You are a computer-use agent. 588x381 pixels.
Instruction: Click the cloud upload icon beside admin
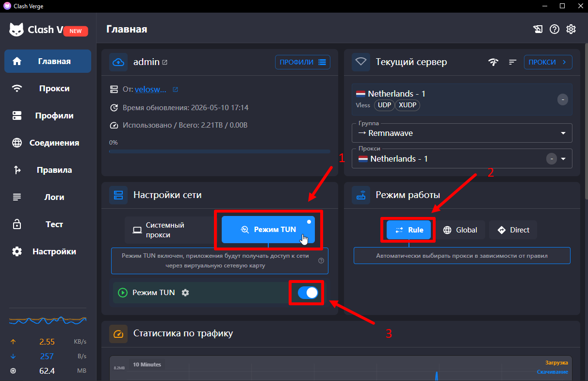coord(118,62)
